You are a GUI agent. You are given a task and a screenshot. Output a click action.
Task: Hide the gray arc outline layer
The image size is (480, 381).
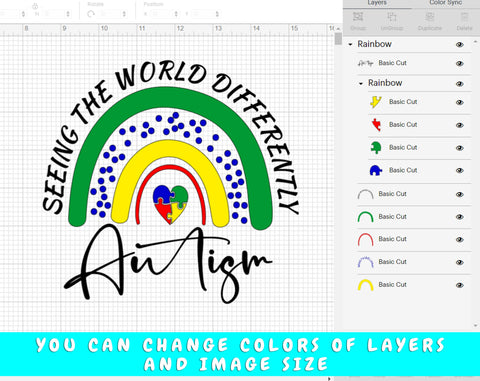coord(460,194)
